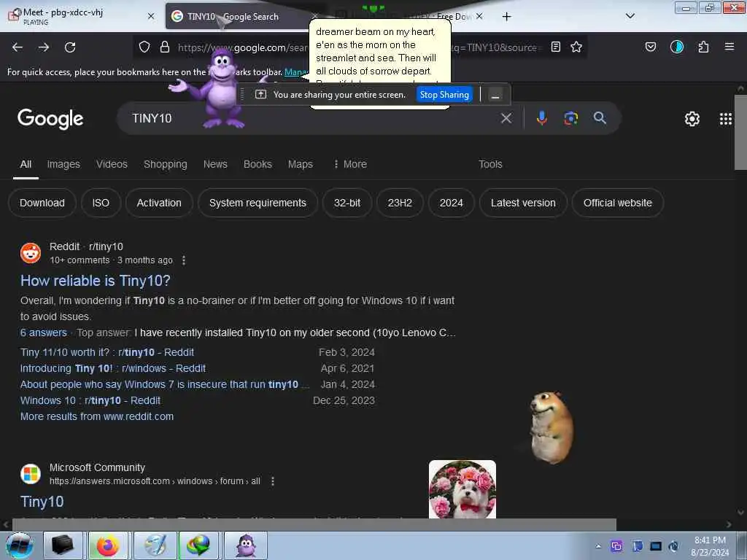This screenshot has height=560, width=747.
Task: Search by image with Google Lens icon
Action: pos(570,118)
